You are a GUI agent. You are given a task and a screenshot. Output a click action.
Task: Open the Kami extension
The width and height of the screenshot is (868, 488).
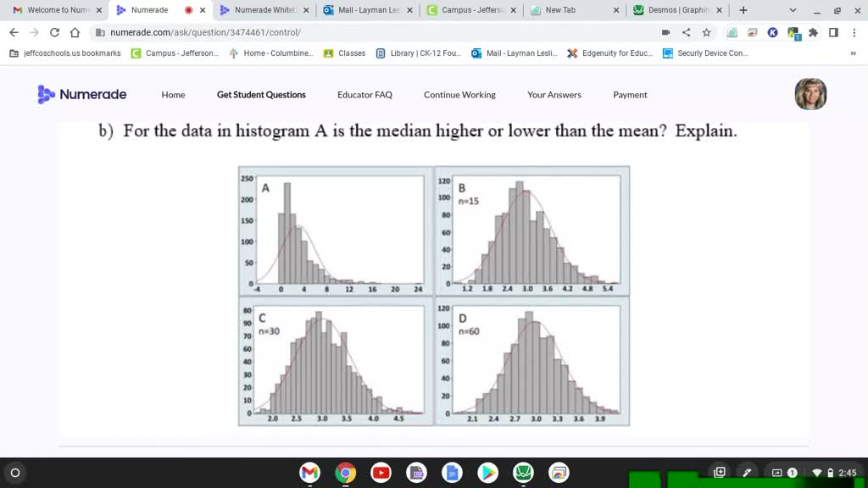(x=772, y=32)
